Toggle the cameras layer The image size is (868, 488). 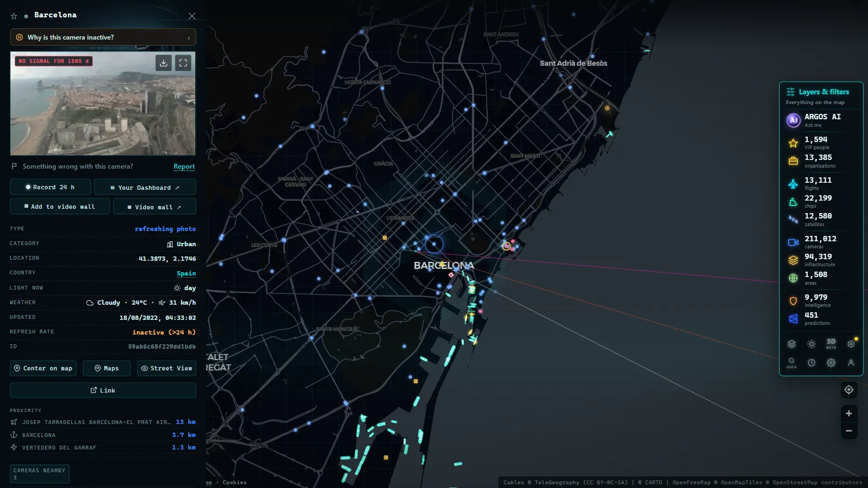pyautogui.click(x=821, y=242)
